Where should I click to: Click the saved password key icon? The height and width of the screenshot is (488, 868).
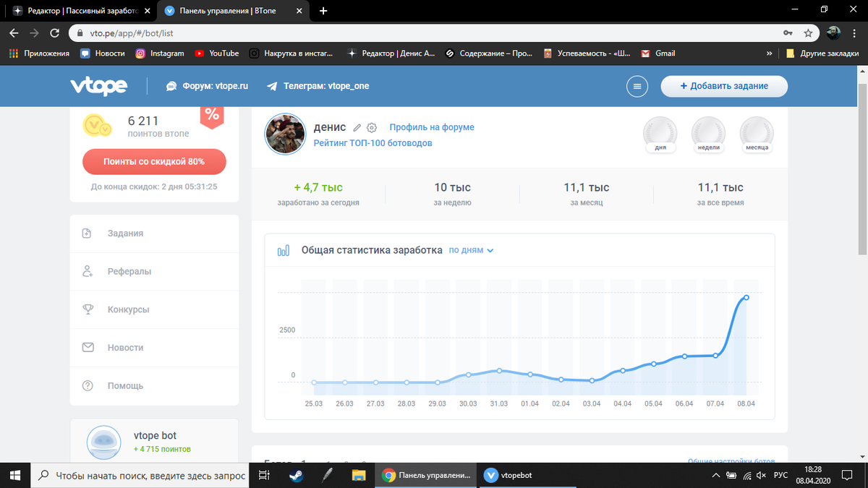tap(787, 33)
